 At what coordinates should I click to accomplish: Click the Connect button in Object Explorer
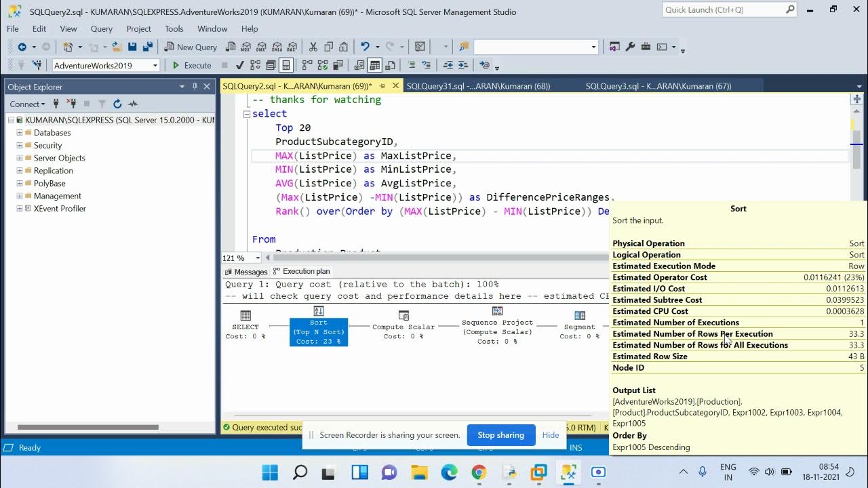27,104
